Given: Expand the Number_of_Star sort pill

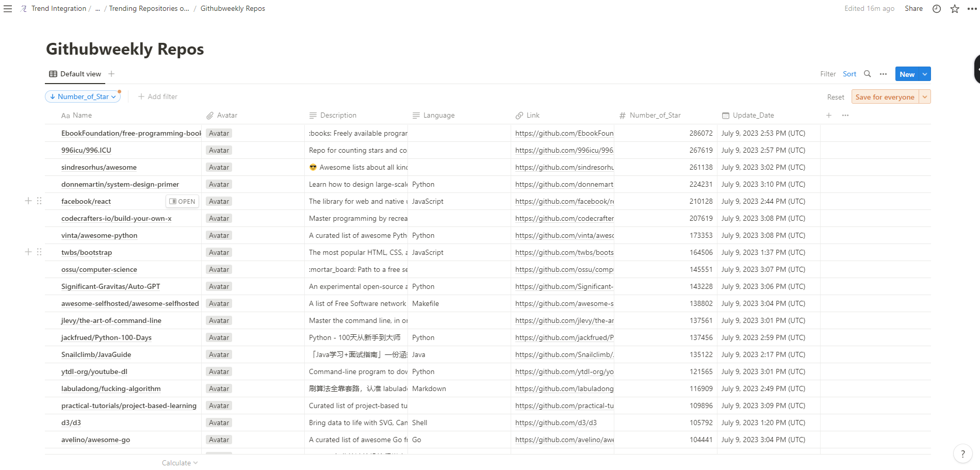Looking at the screenshot, I should [x=83, y=96].
